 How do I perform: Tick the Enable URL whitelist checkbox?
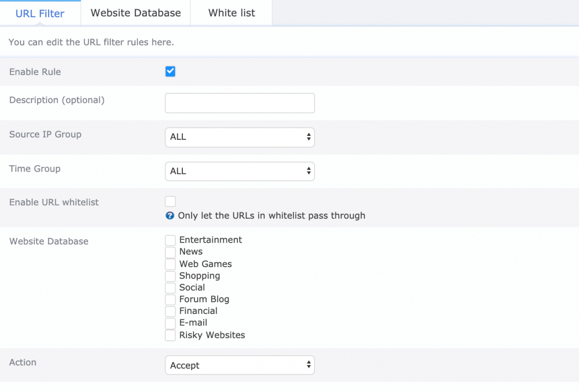click(170, 202)
